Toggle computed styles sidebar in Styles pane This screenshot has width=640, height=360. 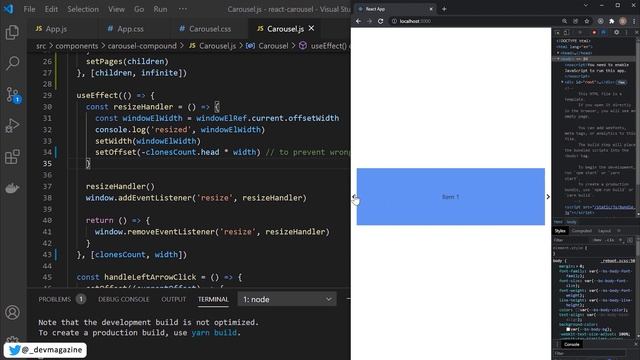(630, 240)
